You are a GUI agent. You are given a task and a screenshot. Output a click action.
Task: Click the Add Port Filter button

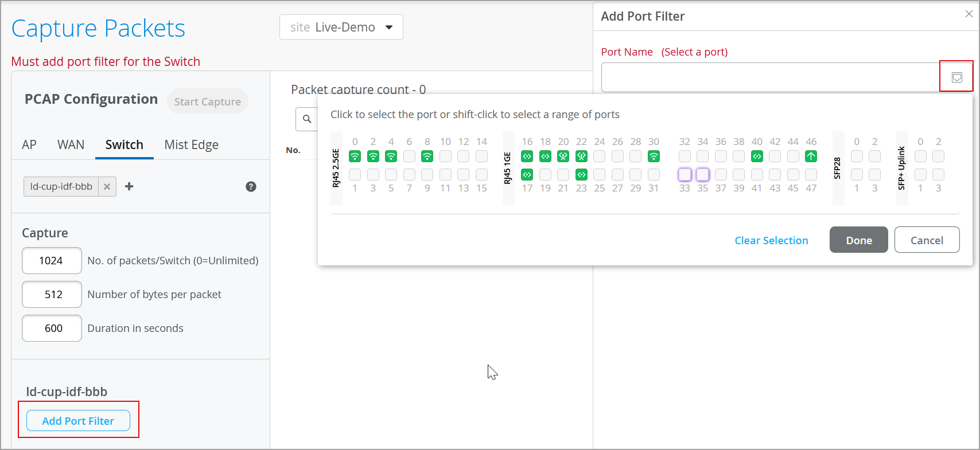78,421
